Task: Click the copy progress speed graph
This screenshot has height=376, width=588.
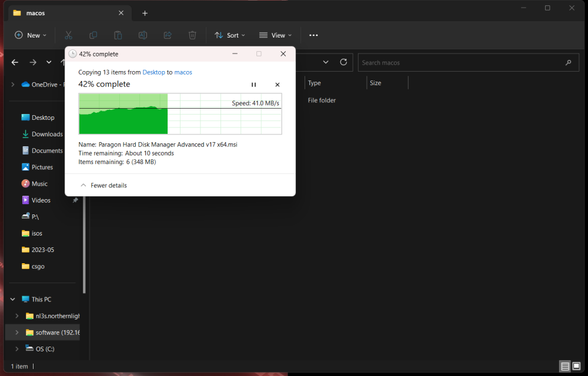Action: point(180,113)
